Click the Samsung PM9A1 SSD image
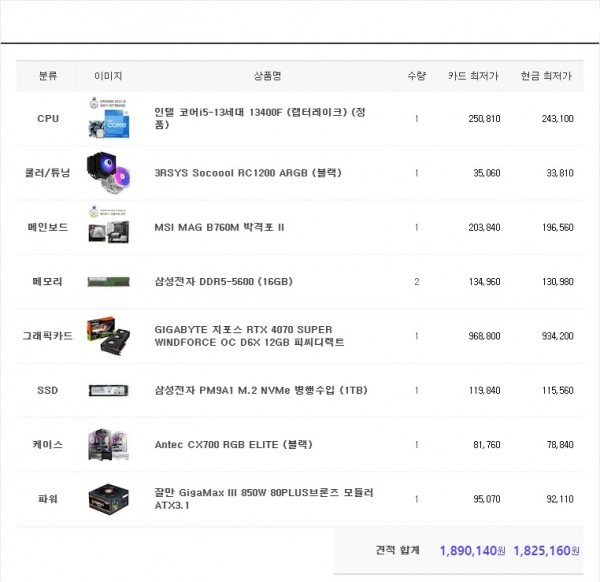This screenshot has width=600, height=582. (108, 390)
